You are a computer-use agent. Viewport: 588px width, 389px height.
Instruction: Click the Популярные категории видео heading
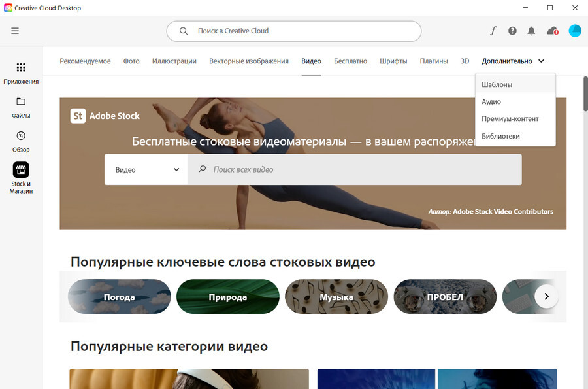pos(169,347)
